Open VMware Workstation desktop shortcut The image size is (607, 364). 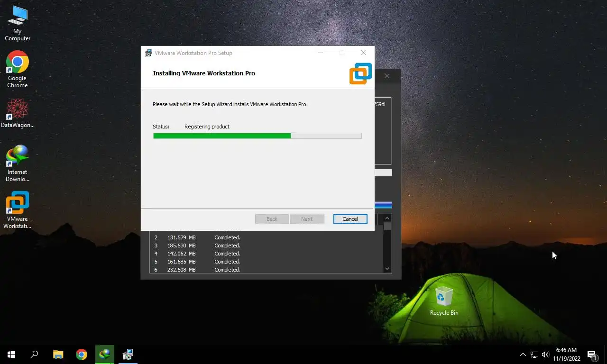point(18,210)
